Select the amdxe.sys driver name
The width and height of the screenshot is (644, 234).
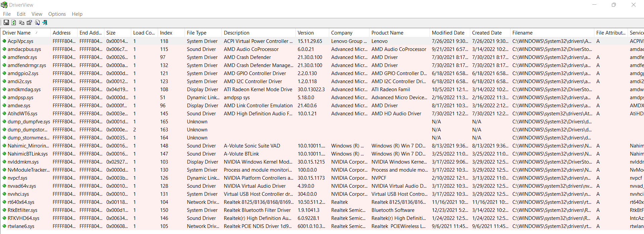(x=19, y=106)
